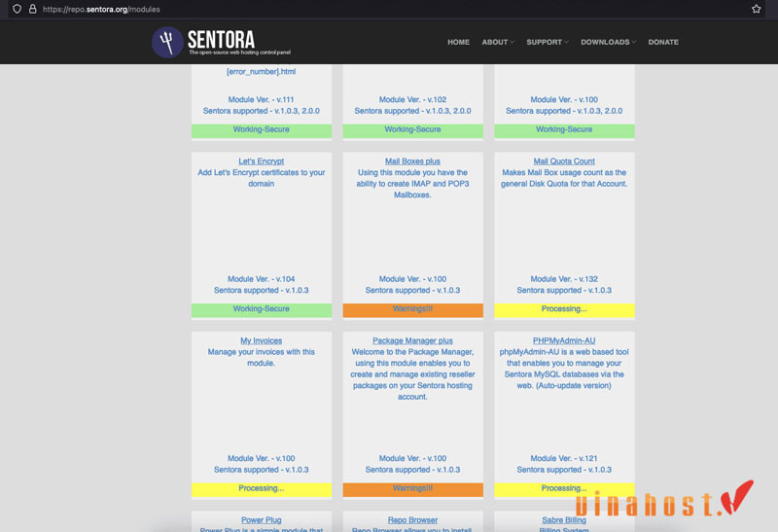Click the browser shield tracking protection icon
Screen dimensions: 778x532
point(17,9)
